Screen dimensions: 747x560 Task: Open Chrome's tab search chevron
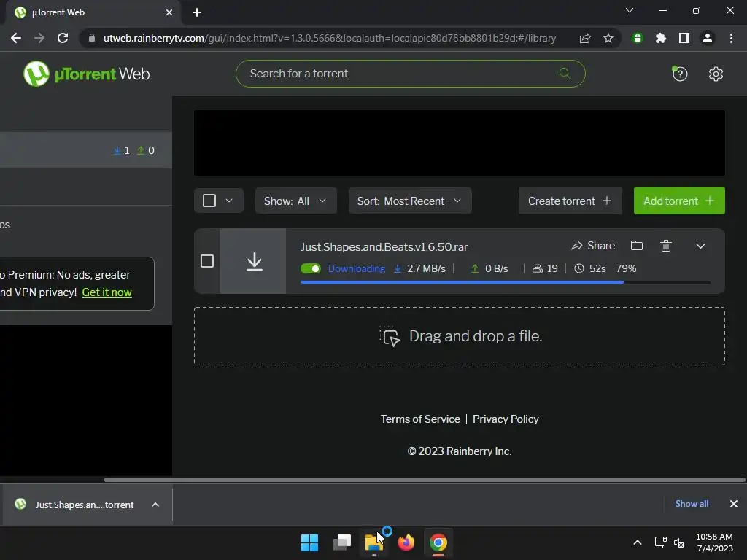coord(630,10)
